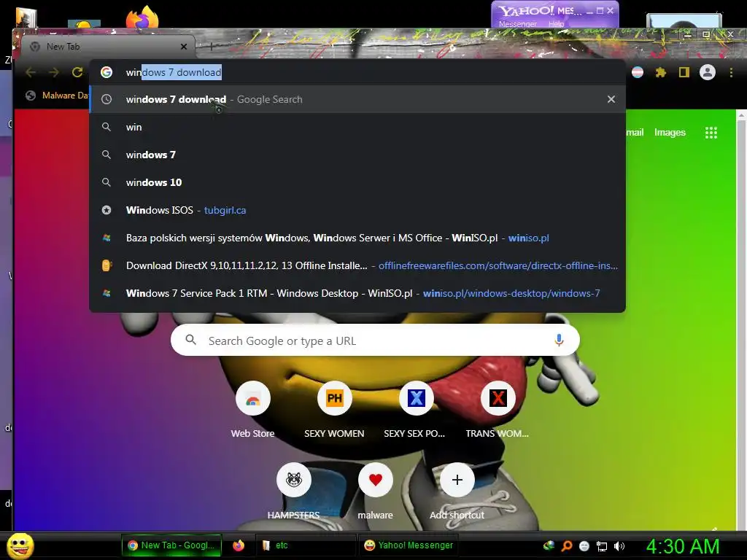Open Baza polskich wersji WinISO.pl suggestion
This screenshot has width=747, height=560.
pos(357,238)
